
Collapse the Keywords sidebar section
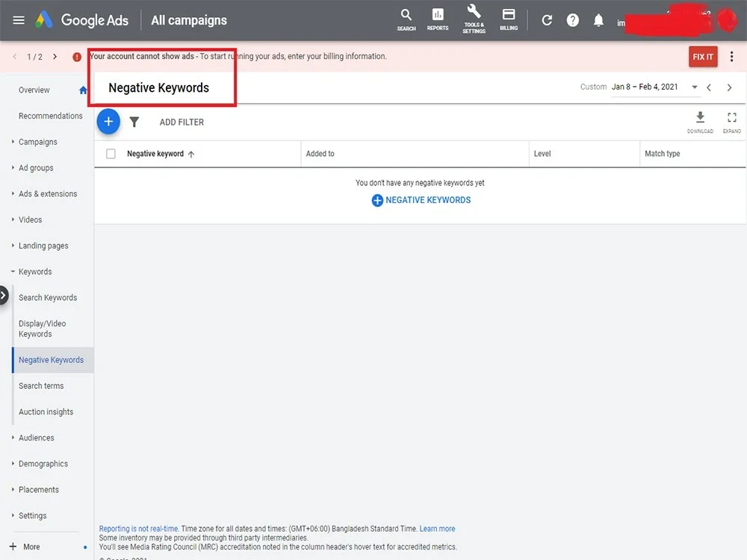(13, 272)
